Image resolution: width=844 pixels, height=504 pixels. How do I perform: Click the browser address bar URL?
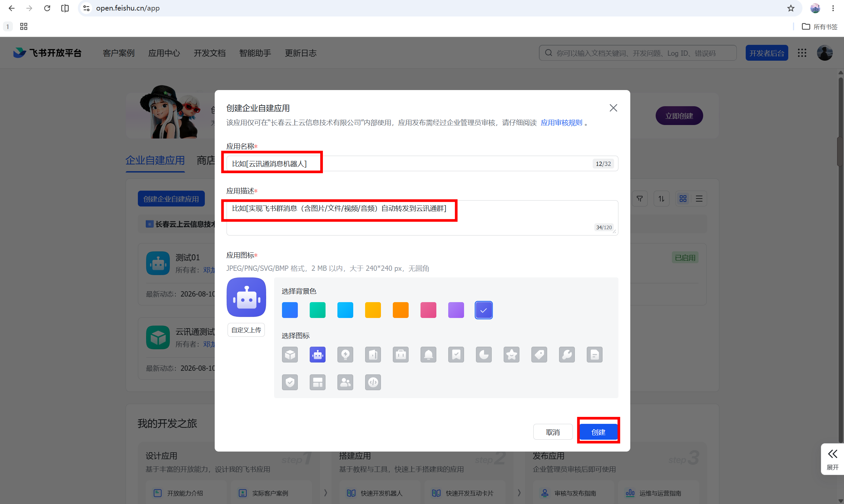128,8
